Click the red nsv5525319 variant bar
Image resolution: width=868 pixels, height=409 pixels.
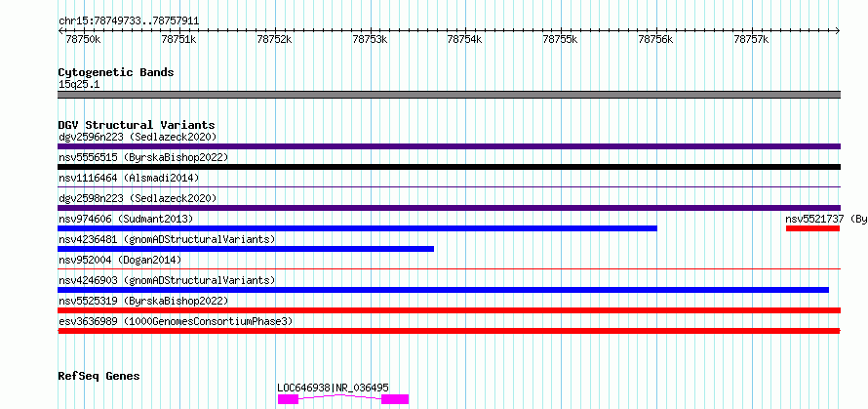coord(449,310)
